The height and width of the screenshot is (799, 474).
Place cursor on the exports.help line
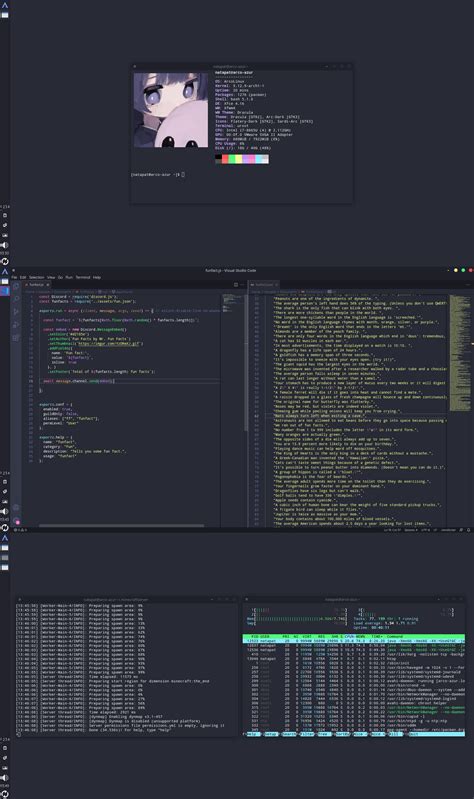click(56, 437)
